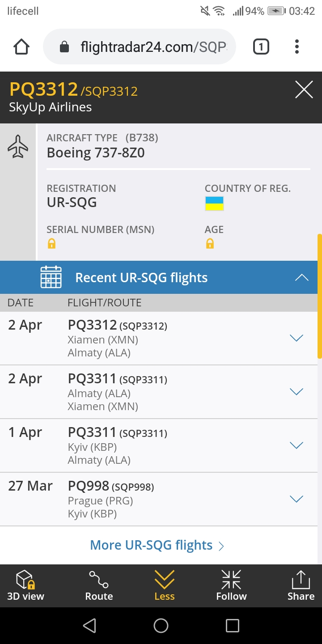
Task: Expand 2 Apr PQ3311 Almaty–Xiamen flight
Action: (x=297, y=392)
